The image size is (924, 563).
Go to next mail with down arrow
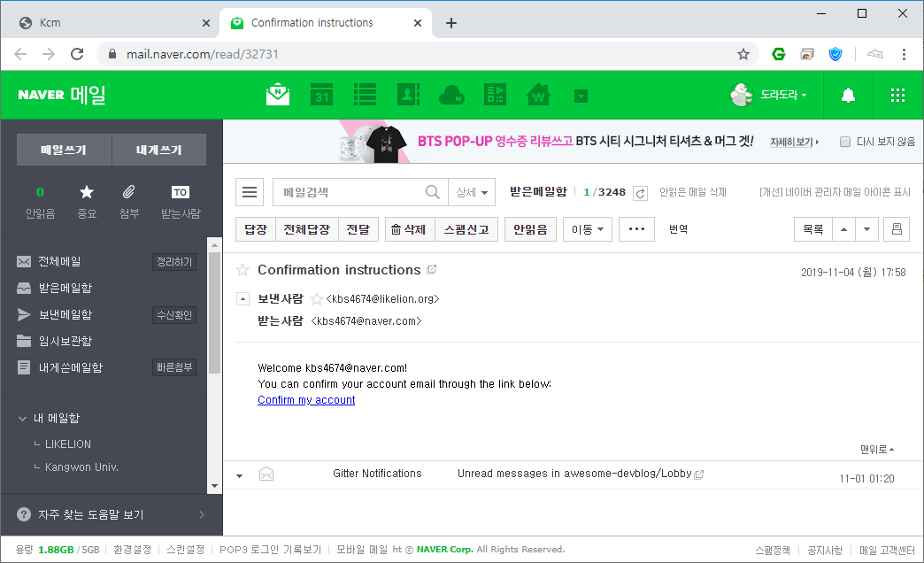[866, 229]
